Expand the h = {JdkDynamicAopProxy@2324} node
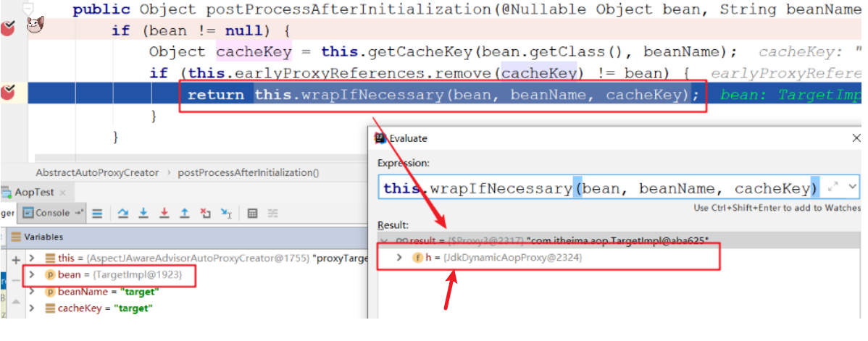Image resolution: width=868 pixels, height=341 pixels. click(x=400, y=258)
